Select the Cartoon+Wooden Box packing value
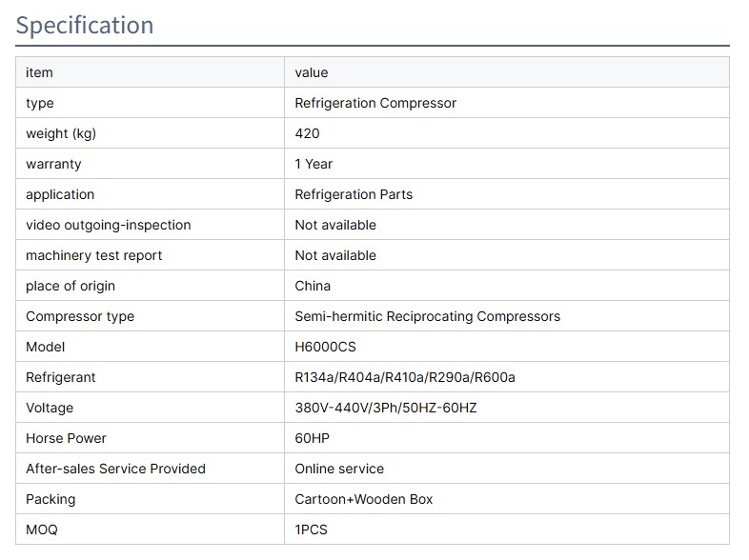 (x=364, y=499)
